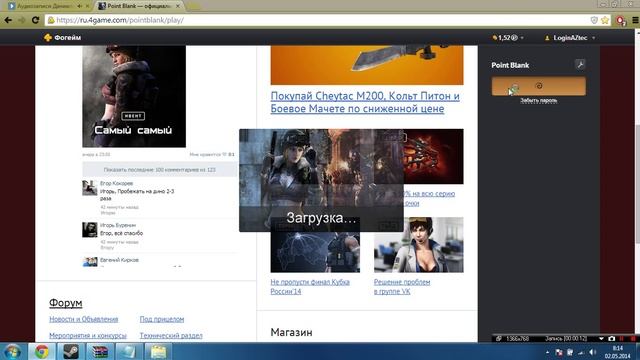
Task: Click Егор Кокорев commenter avatar
Action: pos(90,188)
